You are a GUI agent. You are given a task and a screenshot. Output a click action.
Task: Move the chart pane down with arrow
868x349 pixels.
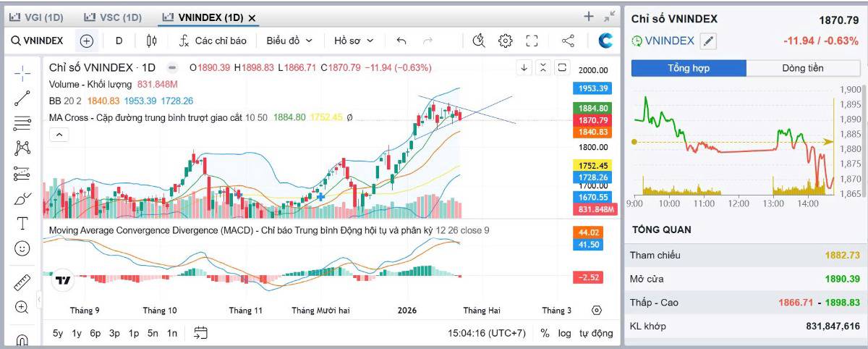(x=524, y=67)
